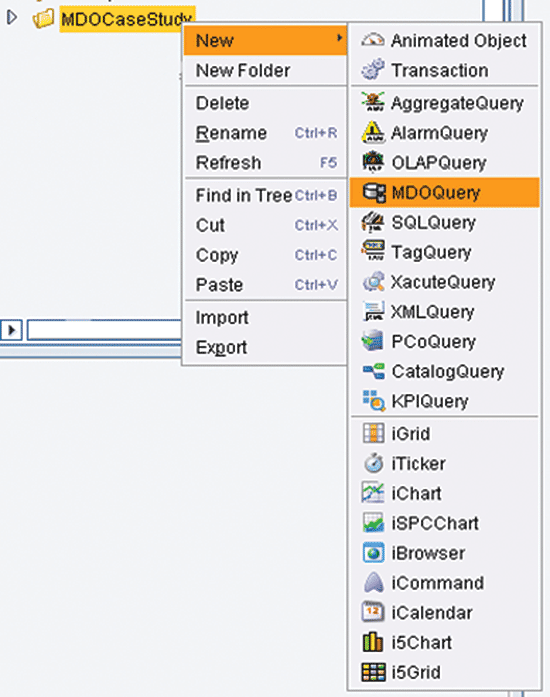Choose the SQLQuery icon
This screenshot has height=697, width=550.
(x=373, y=222)
